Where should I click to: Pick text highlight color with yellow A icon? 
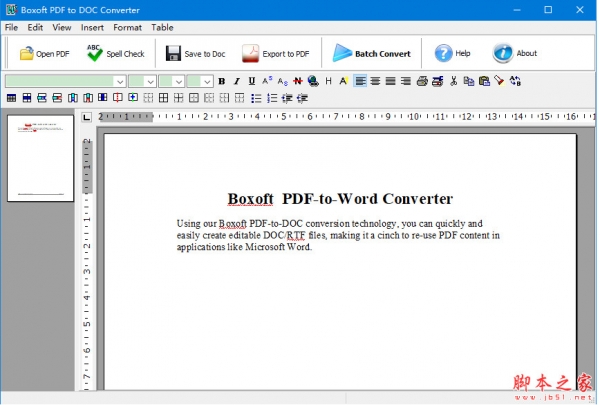click(x=343, y=81)
